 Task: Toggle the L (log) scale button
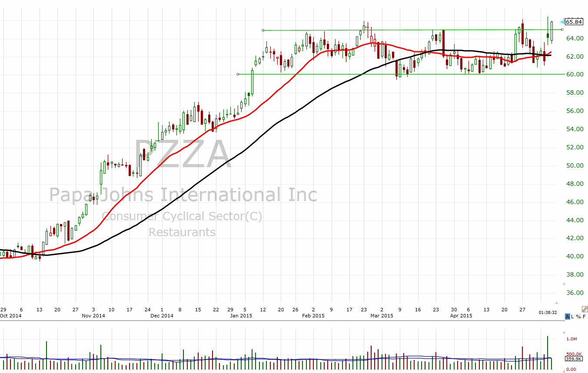(572, 317)
